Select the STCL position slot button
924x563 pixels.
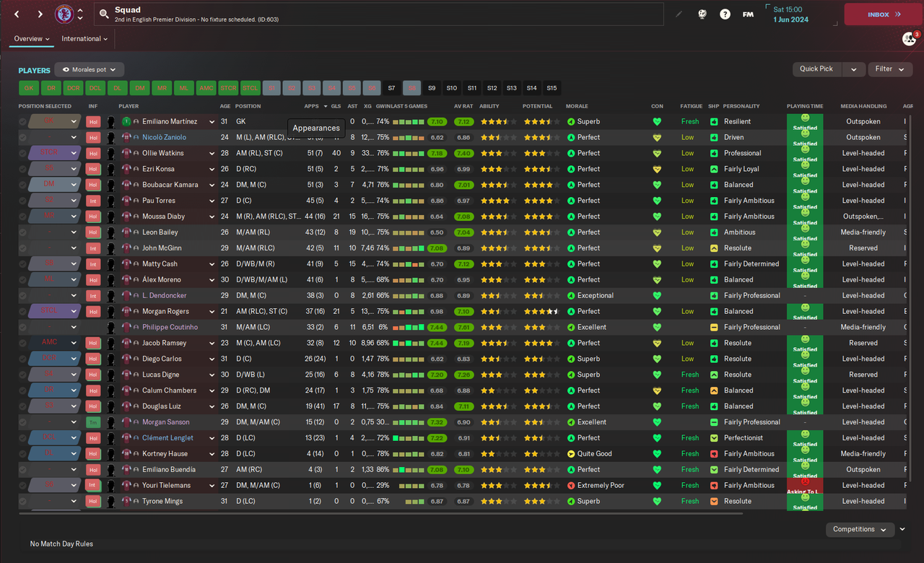[250, 88]
